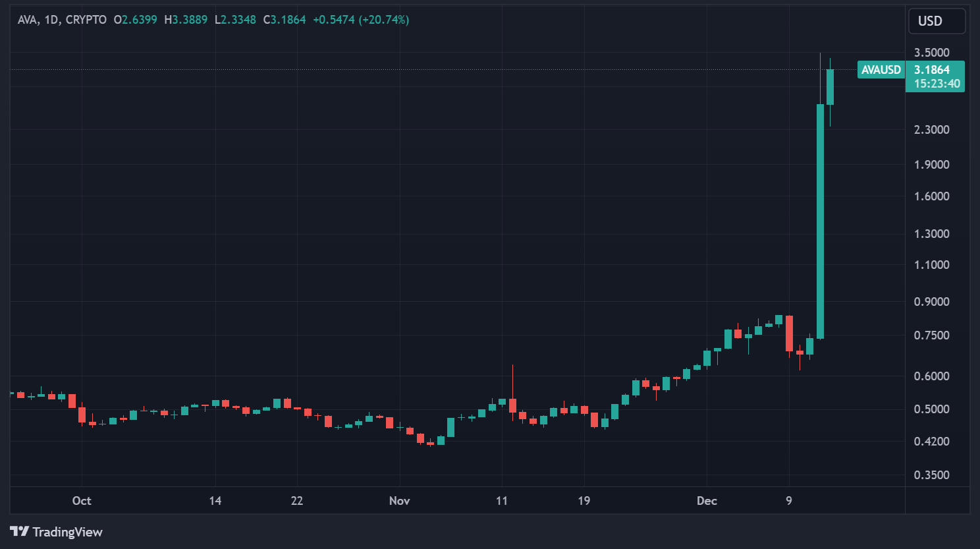Click the tall green breakout candle body
The image size is (980, 549).
[x=820, y=221]
